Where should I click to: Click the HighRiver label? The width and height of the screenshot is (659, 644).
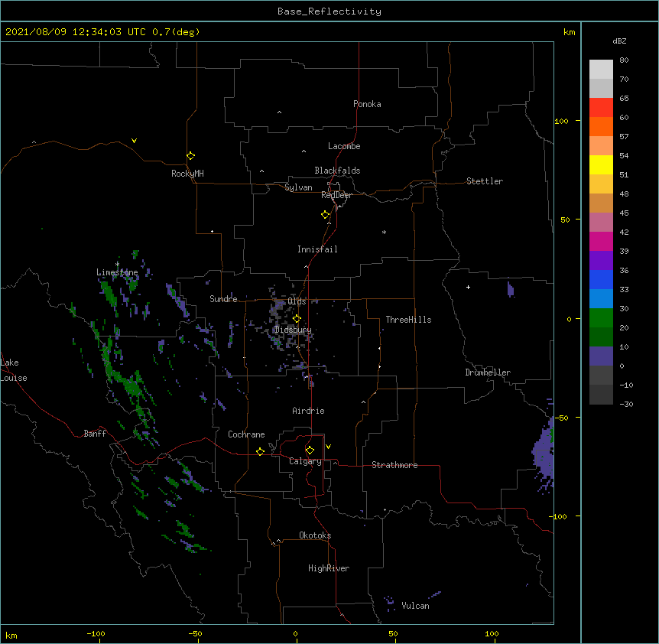329,568
